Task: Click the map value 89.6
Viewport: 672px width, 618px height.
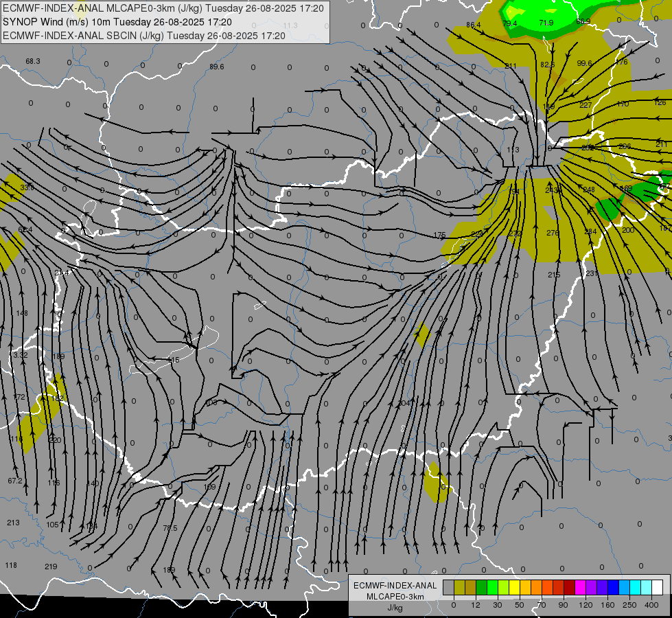Action: coord(216,67)
